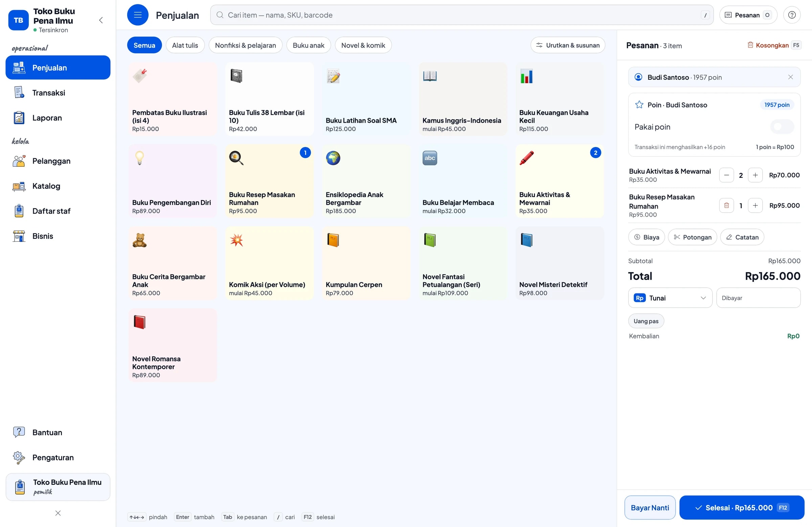812x527 pixels.
Task: Click the help question mark icon
Action: (791, 15)
